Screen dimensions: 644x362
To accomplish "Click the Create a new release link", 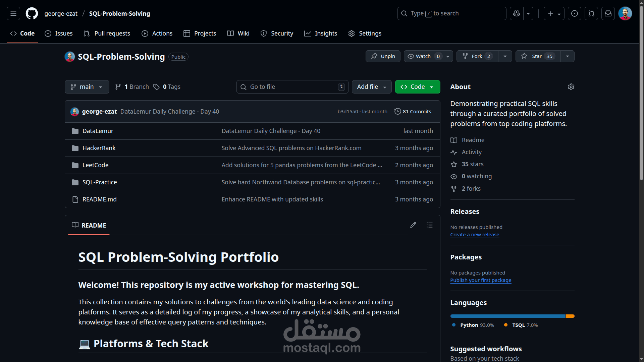I will pyautogui.click(x=475, y=235).
